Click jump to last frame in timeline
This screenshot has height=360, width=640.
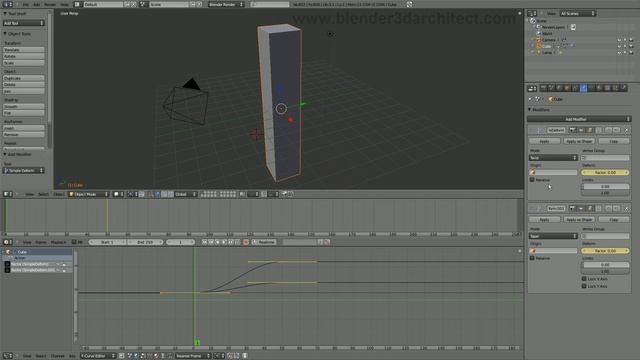coord(237,242)
